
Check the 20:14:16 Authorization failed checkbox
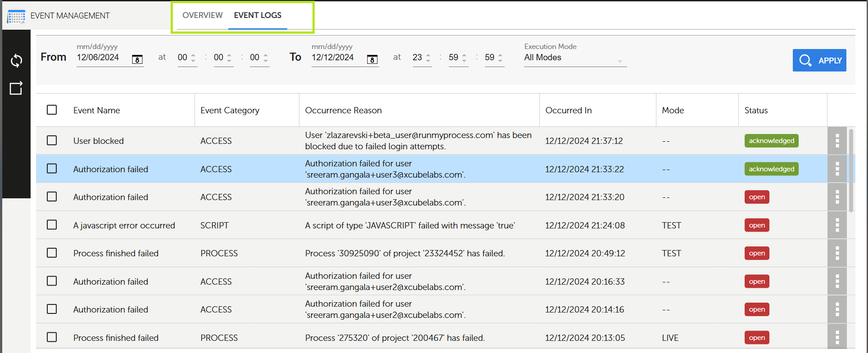coord(52,309)
